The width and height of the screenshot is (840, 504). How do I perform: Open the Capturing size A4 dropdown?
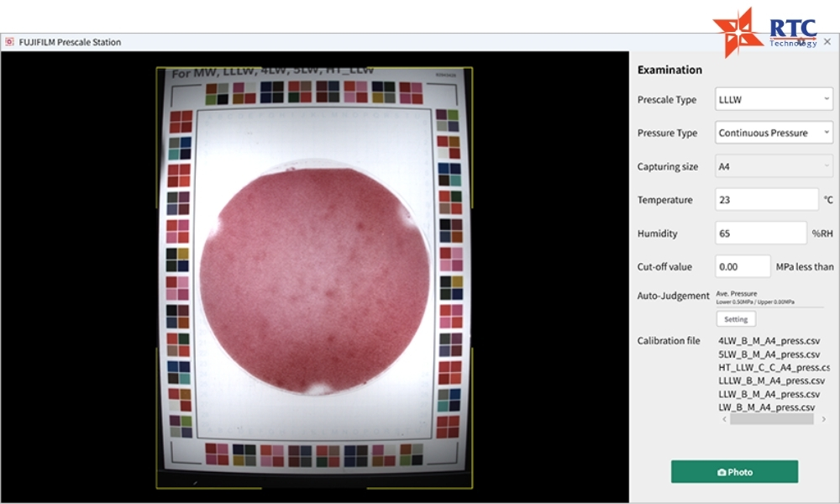[774, 166]
